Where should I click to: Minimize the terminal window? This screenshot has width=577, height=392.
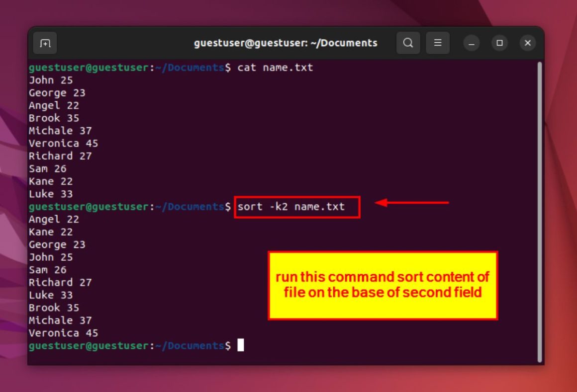pyautogui.click(x=472, y=43)
